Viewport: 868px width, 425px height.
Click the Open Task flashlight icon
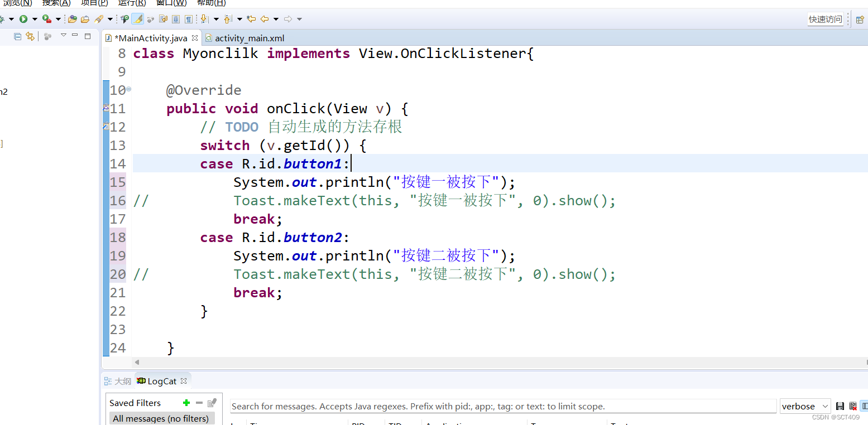[99, 19]
